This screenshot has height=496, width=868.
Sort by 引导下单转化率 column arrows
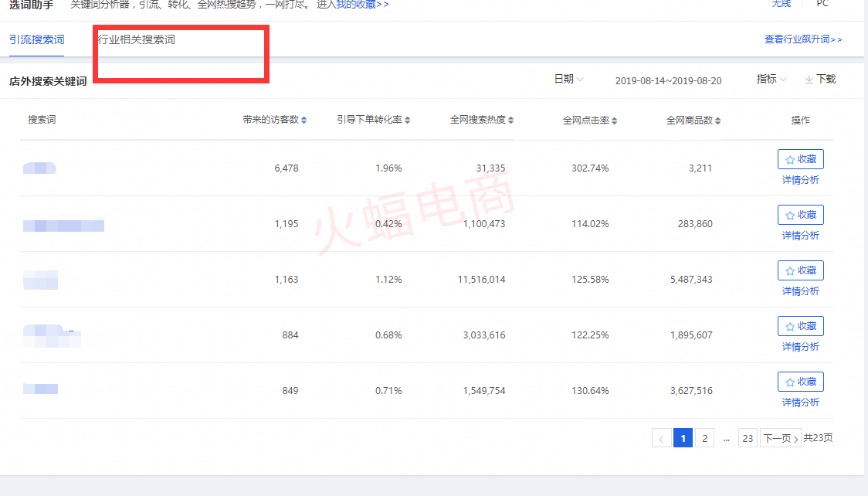(408, 121)
